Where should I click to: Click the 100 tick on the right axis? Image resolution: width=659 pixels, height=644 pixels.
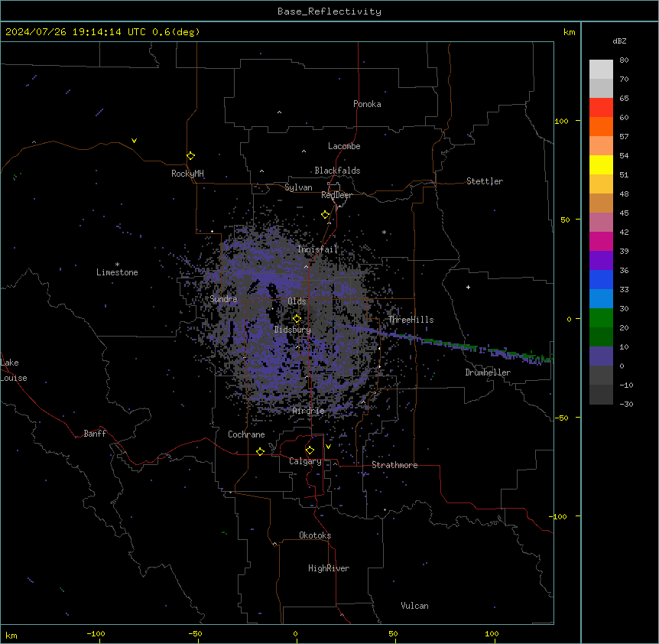click(x=561, y=121)
